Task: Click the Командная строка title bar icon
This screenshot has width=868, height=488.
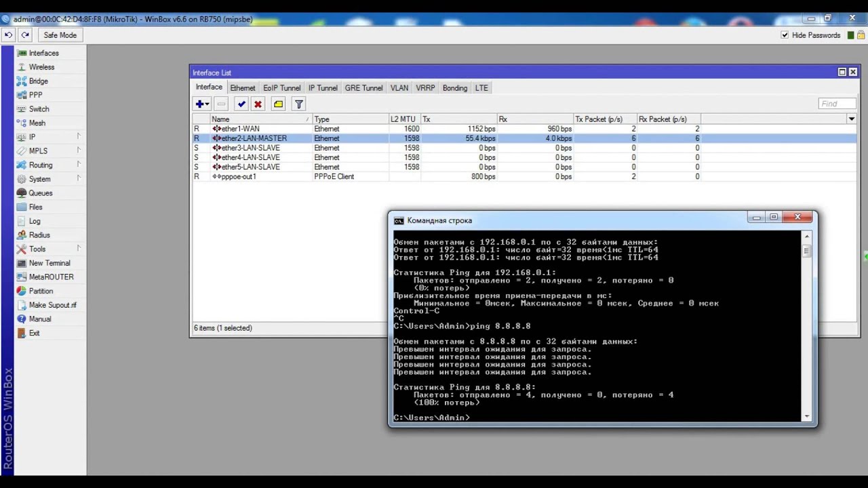Action: (x=399, y=220)
